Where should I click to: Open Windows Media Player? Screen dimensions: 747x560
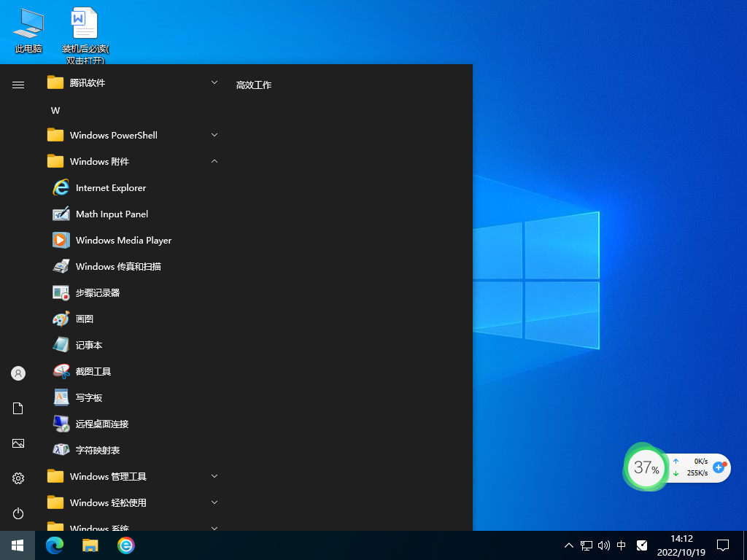(x=123, y=240)
